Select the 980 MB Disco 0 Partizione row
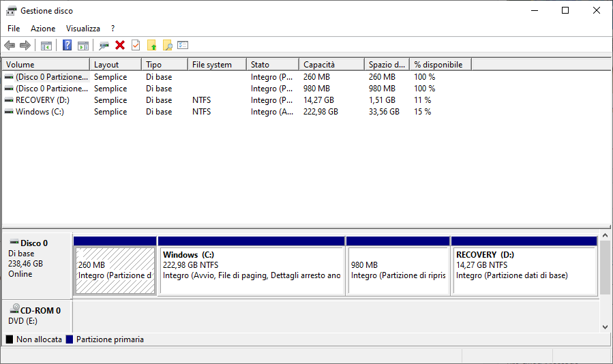This screenshot has height=364, width=613. click(237, 89)
